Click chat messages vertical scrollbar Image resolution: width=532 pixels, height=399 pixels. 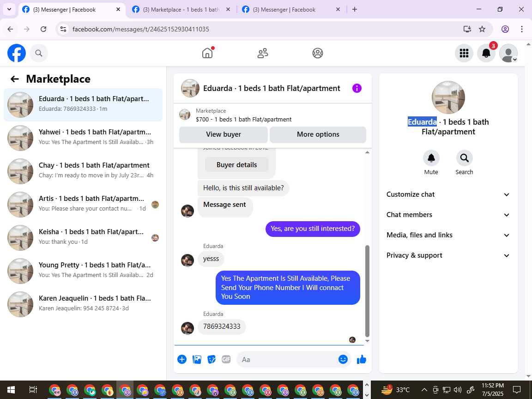coord(367,290)
